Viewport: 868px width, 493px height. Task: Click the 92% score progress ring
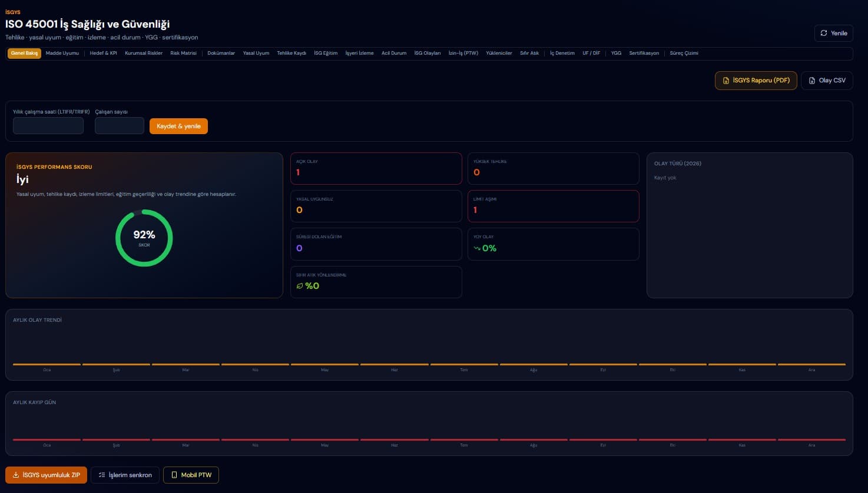(x=144, y=238)
